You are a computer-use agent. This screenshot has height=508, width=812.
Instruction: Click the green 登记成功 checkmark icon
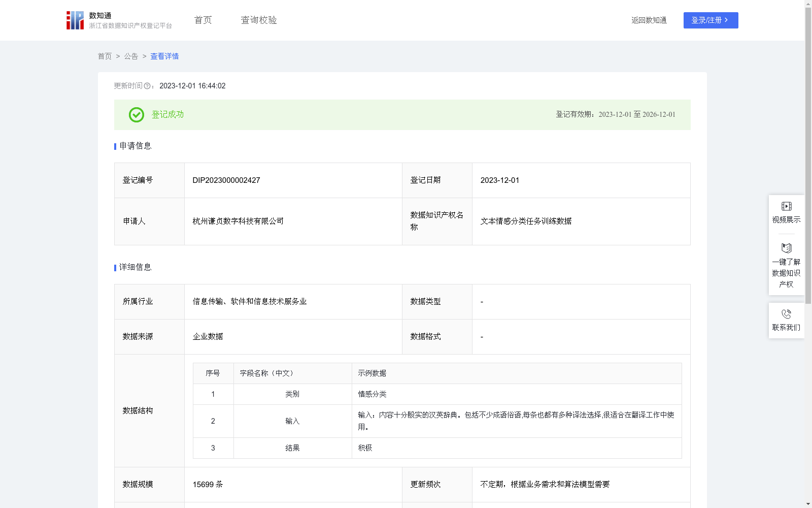(137, 115)
